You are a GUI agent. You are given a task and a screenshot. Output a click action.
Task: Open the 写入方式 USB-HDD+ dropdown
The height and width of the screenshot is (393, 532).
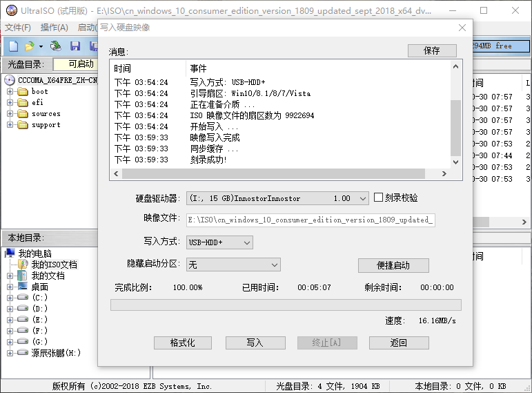(x=246, y=242)
